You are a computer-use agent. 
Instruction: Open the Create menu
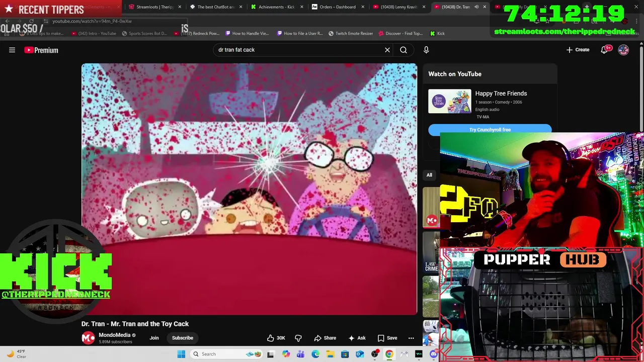[578, 50]
